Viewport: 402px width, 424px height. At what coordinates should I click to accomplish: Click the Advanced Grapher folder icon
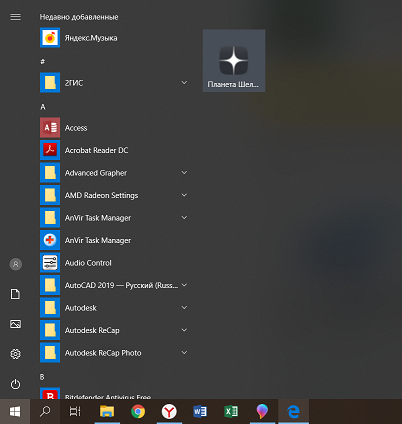point(50,173)
